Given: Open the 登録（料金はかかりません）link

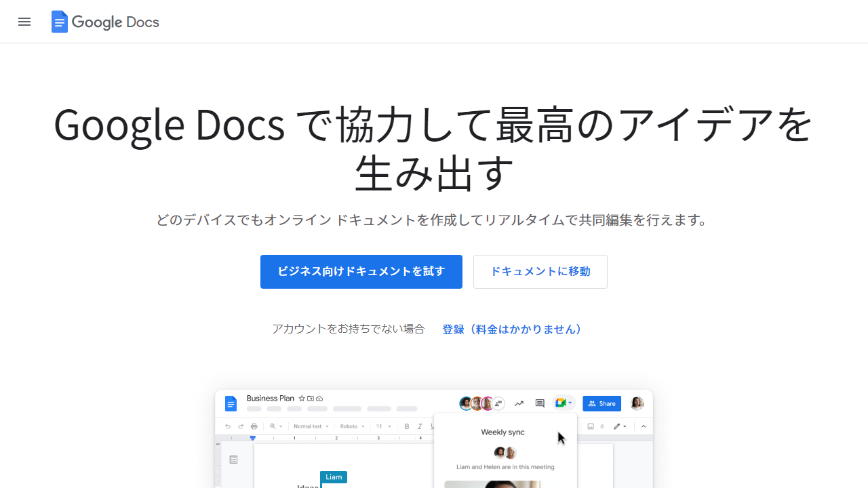Looking at the screenshot, I should click(512, 329).
